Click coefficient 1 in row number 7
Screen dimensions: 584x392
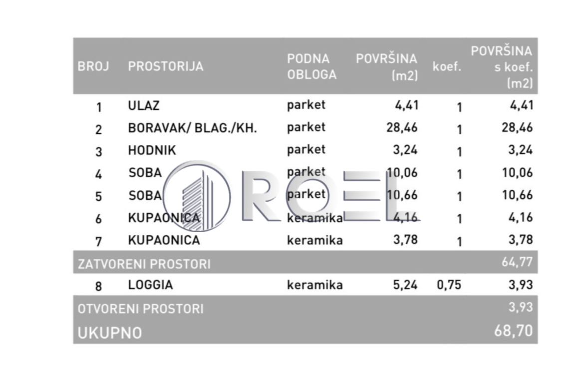pos(459,242)
